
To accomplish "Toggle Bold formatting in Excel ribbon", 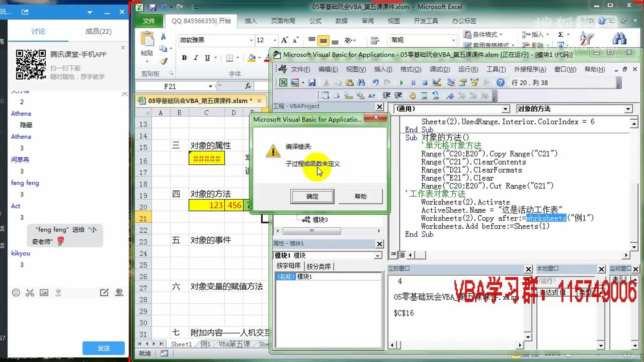I will click(184, 58).
